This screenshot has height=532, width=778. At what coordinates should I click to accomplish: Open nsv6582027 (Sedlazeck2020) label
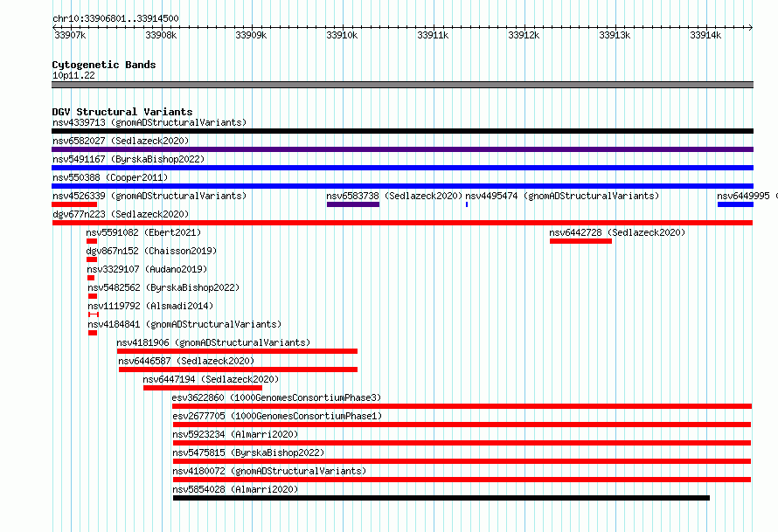point(121,141)
